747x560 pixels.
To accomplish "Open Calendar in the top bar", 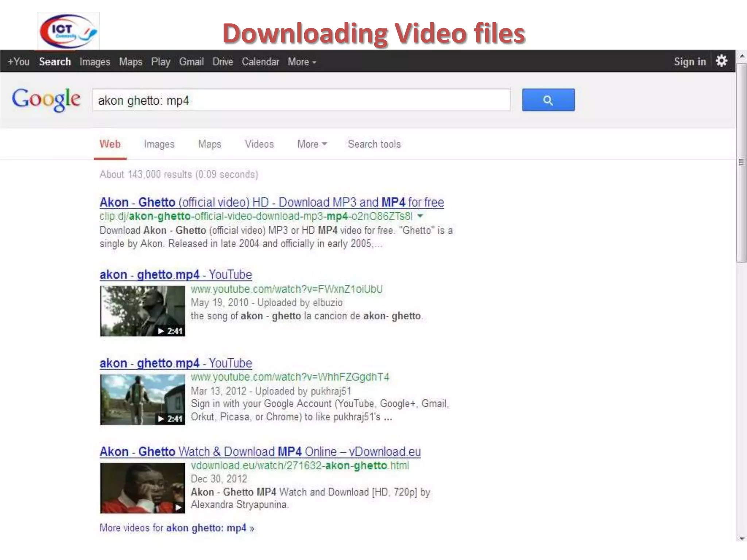I will 260,62.
